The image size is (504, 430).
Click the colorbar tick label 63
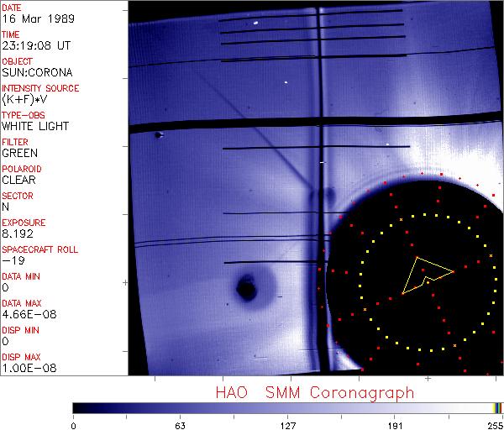[x=180, y=424]
